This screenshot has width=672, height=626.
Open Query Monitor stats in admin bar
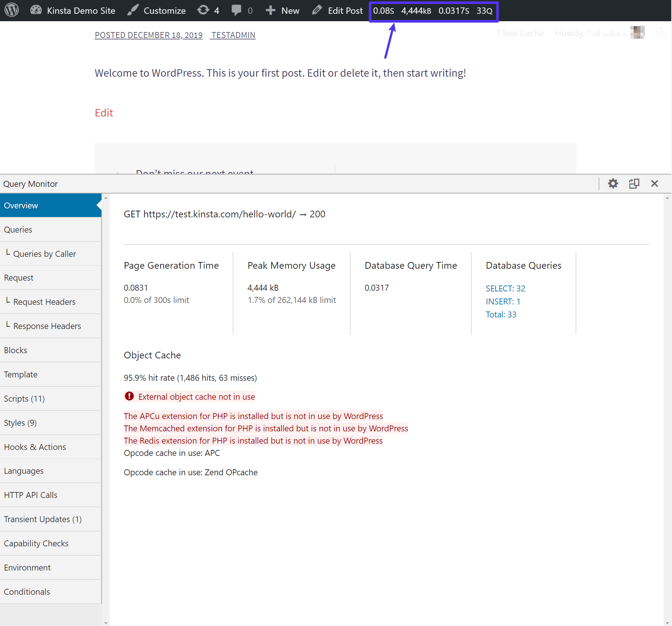433,11
